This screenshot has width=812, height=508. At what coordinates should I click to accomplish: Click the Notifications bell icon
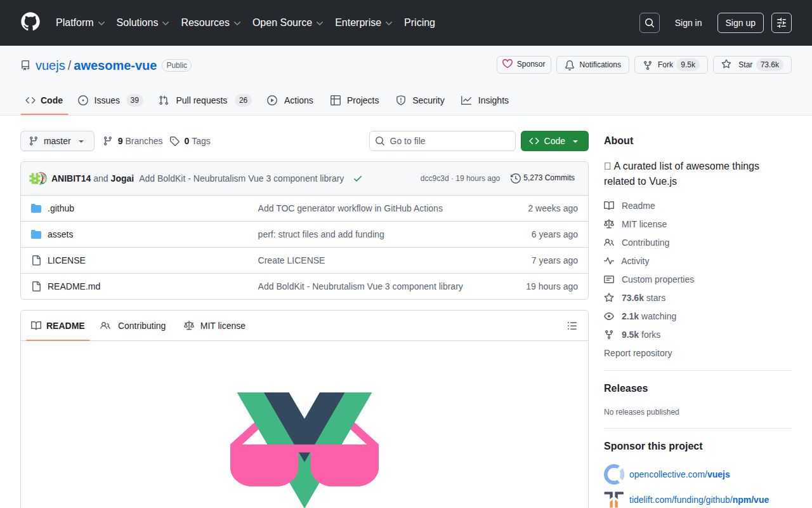click(569, 64)
